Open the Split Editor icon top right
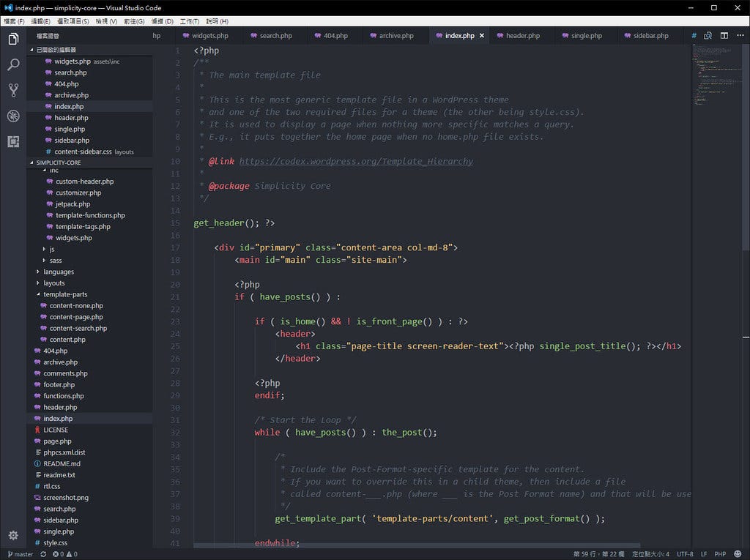The height and width of the screenshot is (560, 750). click(x=724, y=35)
